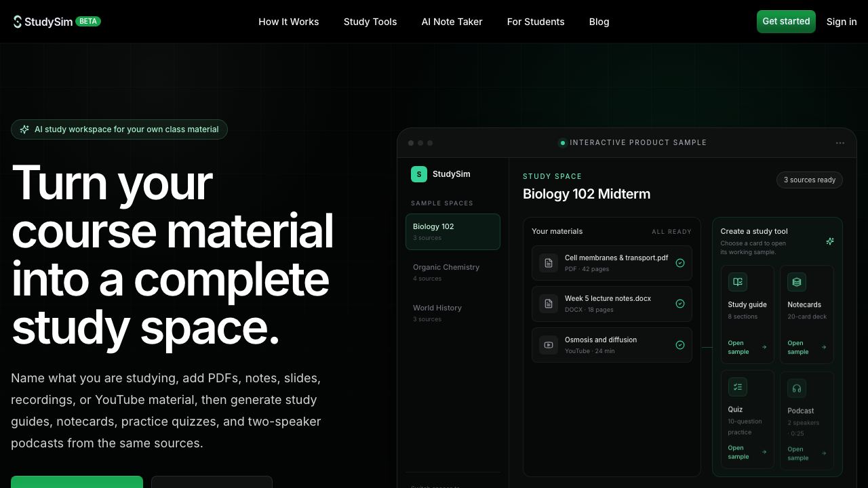868x488 pixels.
Task: Click the ready checkmark on Cell membranes & transport.pdf
Action: coord(680,263)
